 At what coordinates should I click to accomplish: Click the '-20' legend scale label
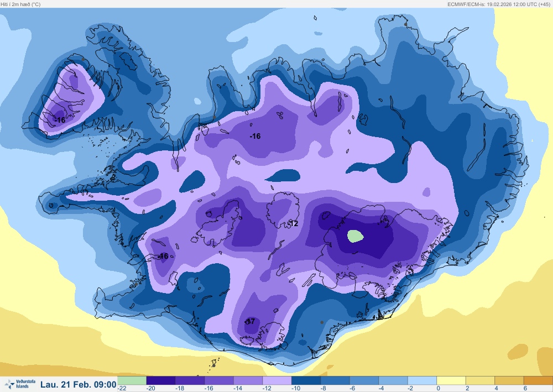point(150,389)
